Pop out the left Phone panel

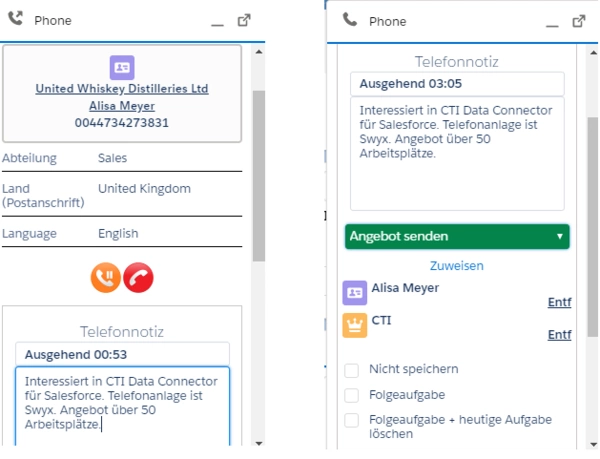(x=244, y=20)
